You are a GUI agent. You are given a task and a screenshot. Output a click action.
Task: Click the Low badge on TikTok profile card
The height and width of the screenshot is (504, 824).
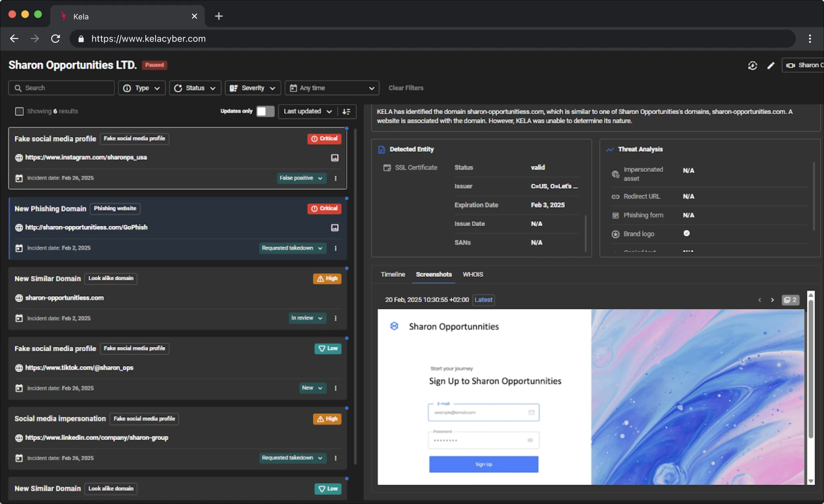tap(328, 349)
